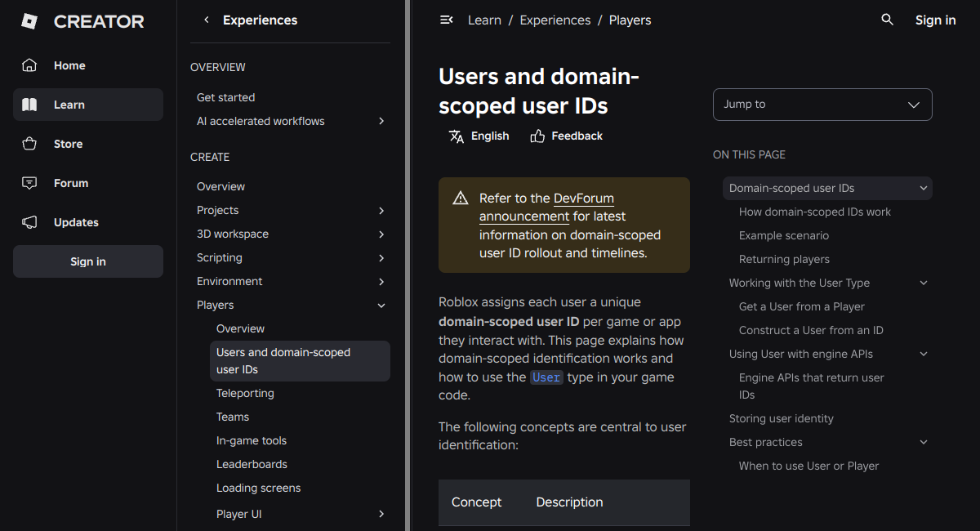The width and height of the screenshot is (980, 531).
Task: Open the Loading screens page
Action: (x=258, y=488)
